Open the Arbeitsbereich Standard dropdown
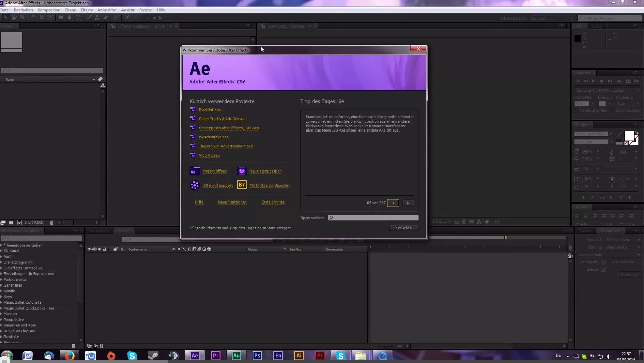Viewport: 644px width, 363px height. pos(551,18)
